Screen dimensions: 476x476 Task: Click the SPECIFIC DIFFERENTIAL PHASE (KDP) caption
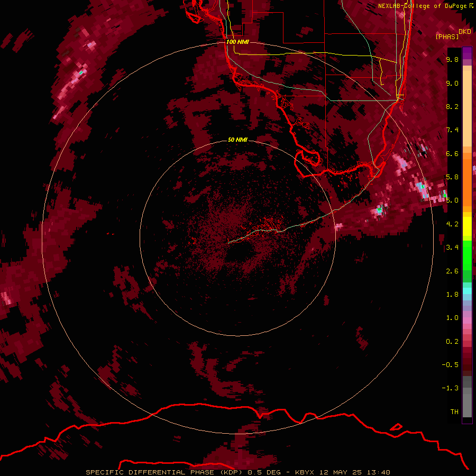(164, 472)
